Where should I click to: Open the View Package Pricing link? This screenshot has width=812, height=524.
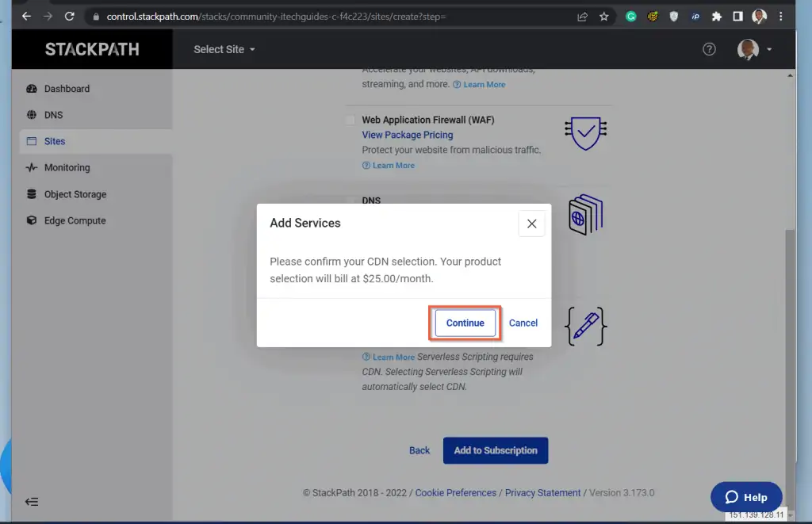tap(407, 135)
